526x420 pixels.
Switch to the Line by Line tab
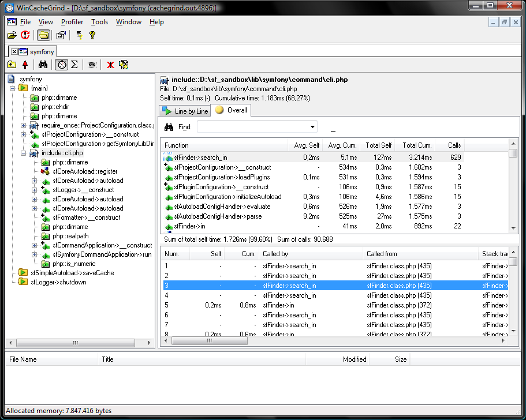pyautogui.click(x=185, y=111)
